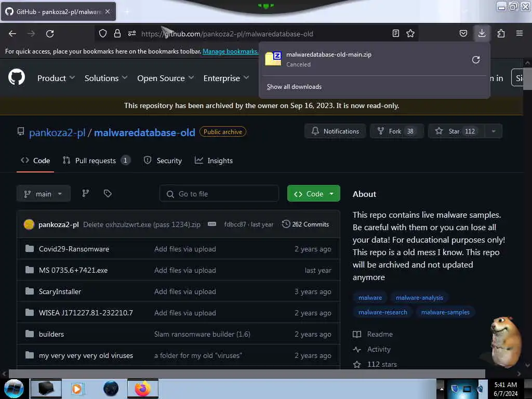Show hidden system tray icons

pos(442,389)
